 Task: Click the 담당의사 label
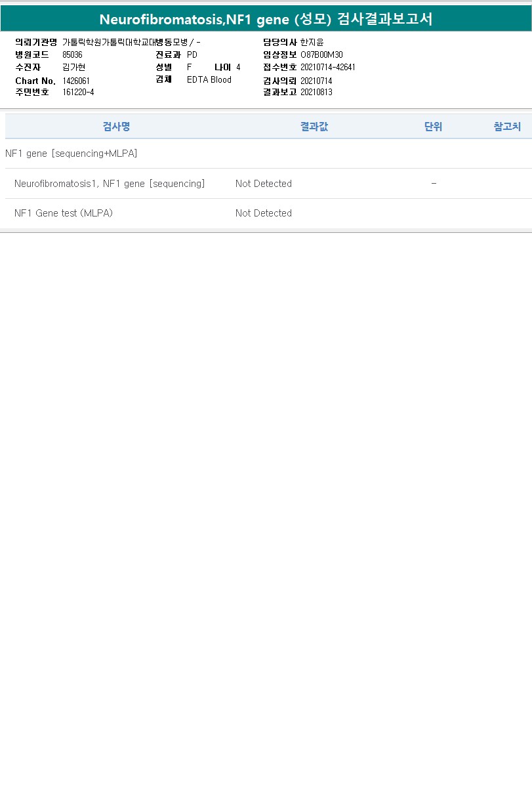(x=280, y=43)
